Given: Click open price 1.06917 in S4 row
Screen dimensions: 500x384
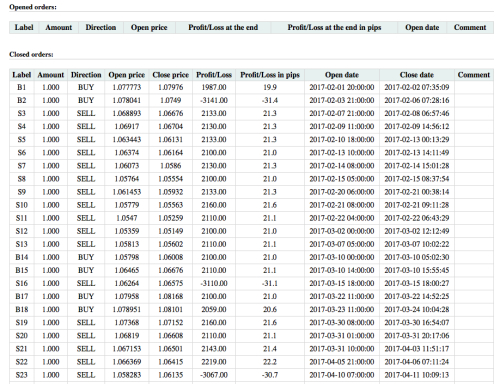Looking at the screenshot, I should (127, 126).
